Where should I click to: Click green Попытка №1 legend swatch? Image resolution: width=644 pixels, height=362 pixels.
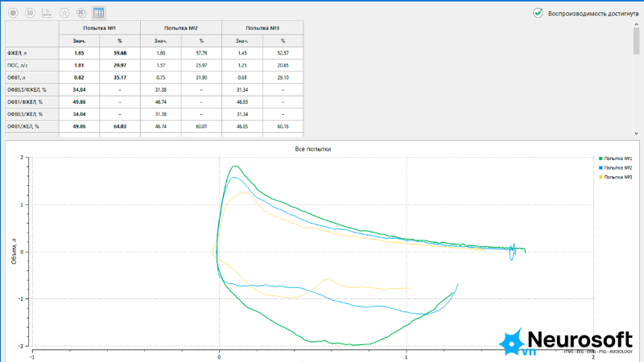click(x=601, y=158)
